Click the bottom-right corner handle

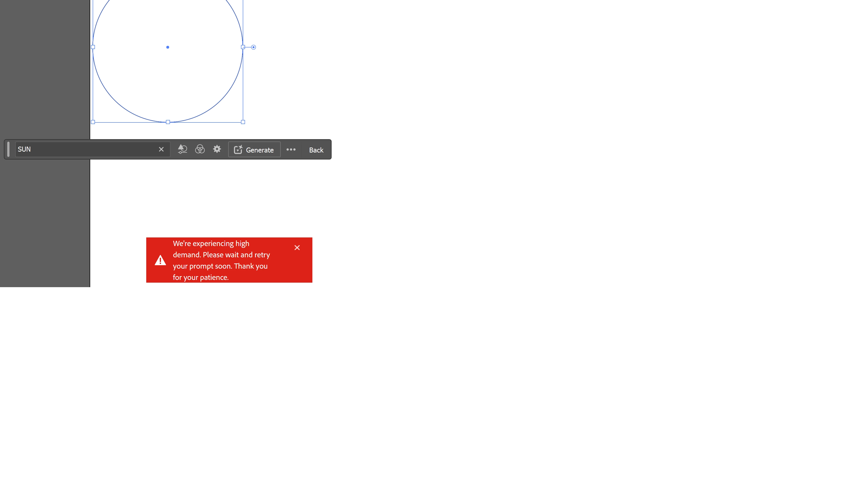tap(243, 122)
